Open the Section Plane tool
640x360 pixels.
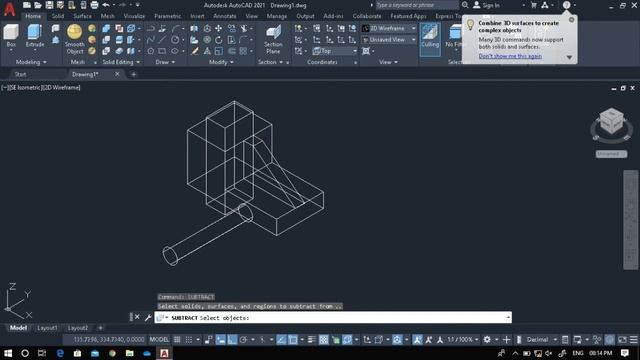(x=273, y=40)
